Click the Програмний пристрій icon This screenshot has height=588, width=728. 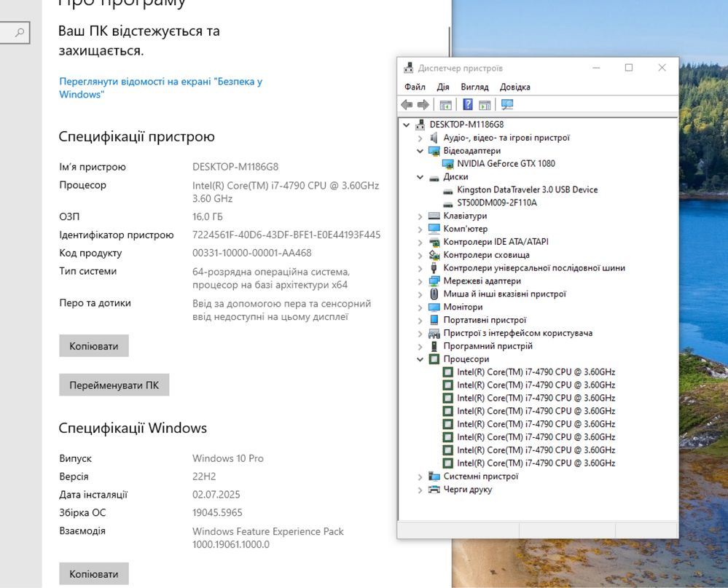434,346
